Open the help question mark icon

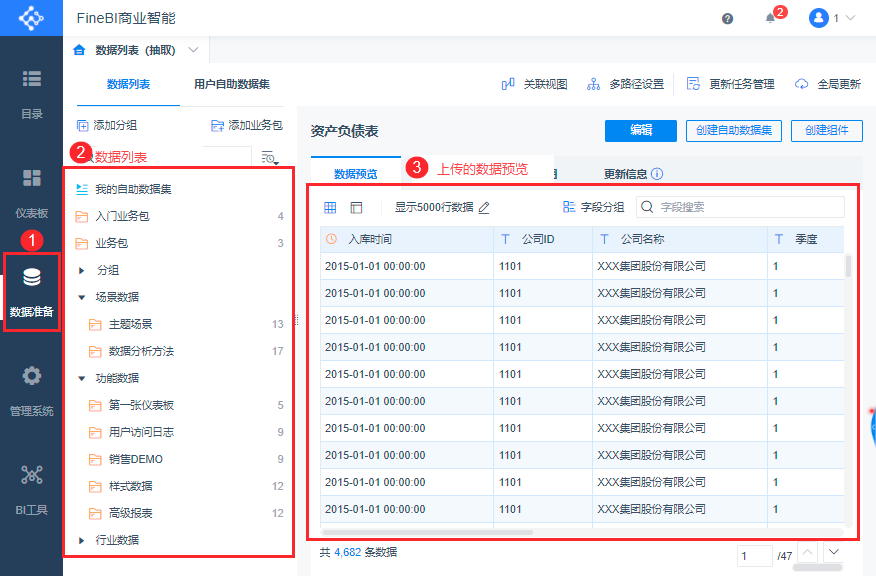tap(727, 18)
